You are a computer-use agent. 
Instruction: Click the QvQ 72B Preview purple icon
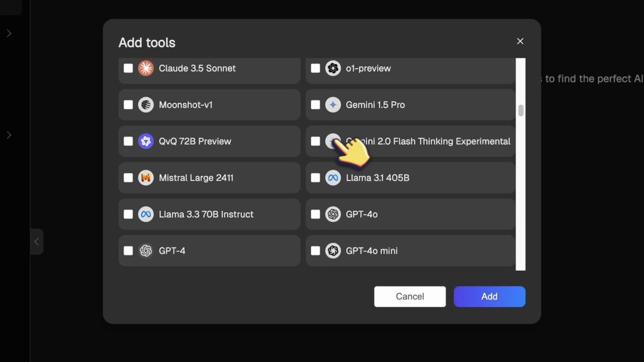(x=146, y=141)
